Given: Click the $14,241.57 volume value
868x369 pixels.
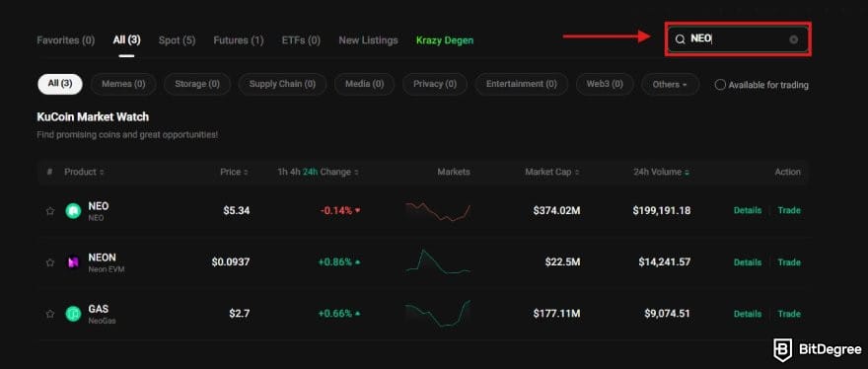Looking at the screenshot, I should (x=664, y=262).
